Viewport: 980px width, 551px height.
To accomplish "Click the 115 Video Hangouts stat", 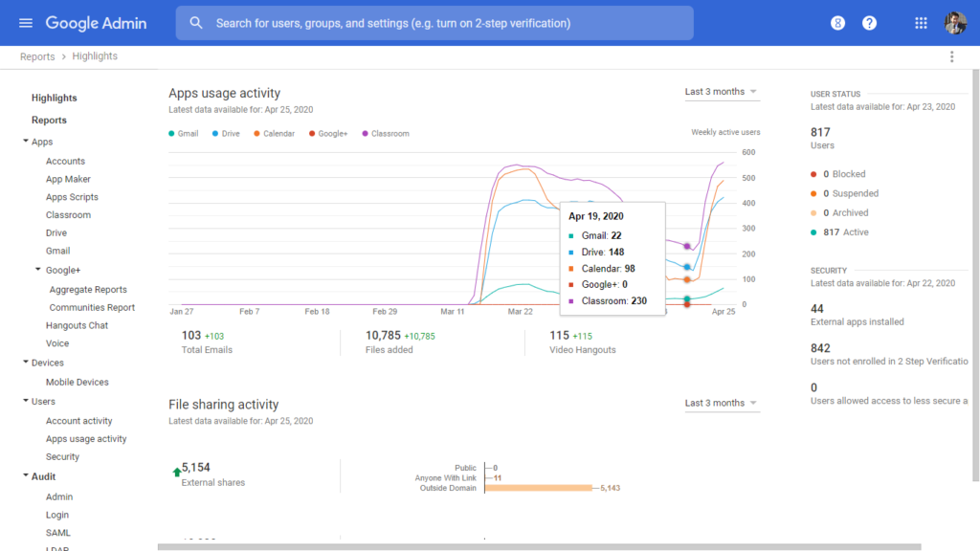I will tap(583, 342).
